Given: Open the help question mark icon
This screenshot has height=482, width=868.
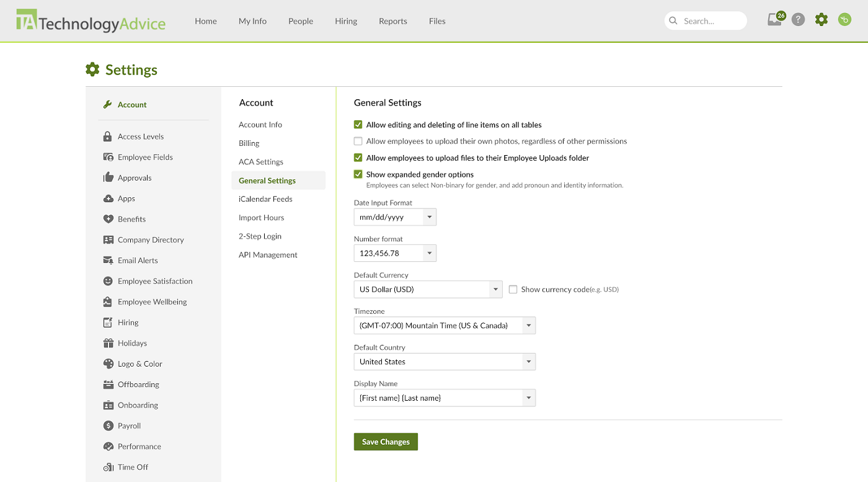Looking at the screenshot, I should click(x=799, y=20).
